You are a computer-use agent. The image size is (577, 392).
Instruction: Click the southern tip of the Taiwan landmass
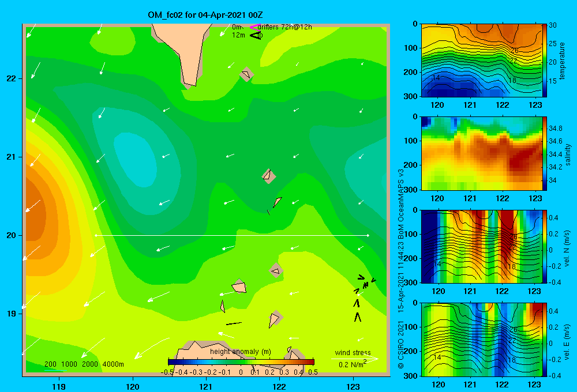[190, 85]
